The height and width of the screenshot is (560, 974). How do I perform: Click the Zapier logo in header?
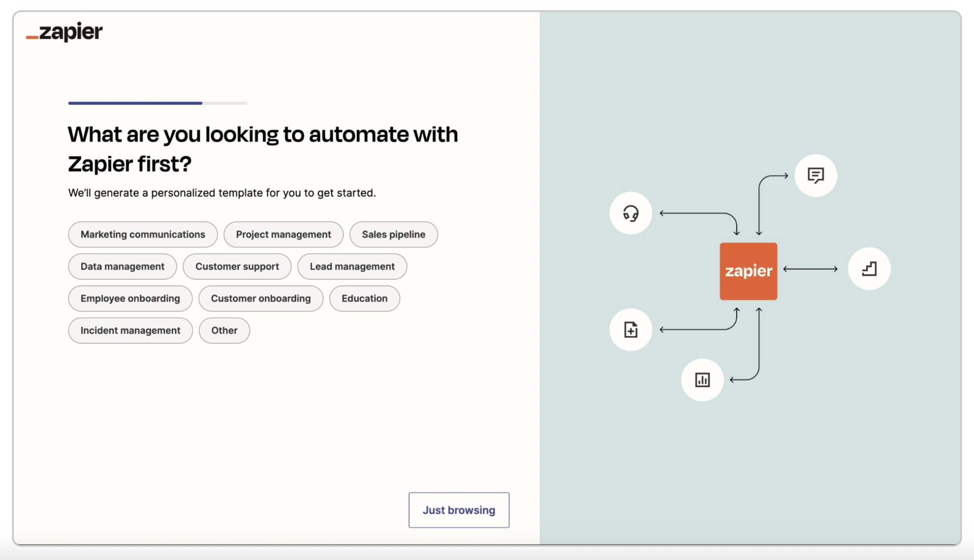click(x=64, y=32)
